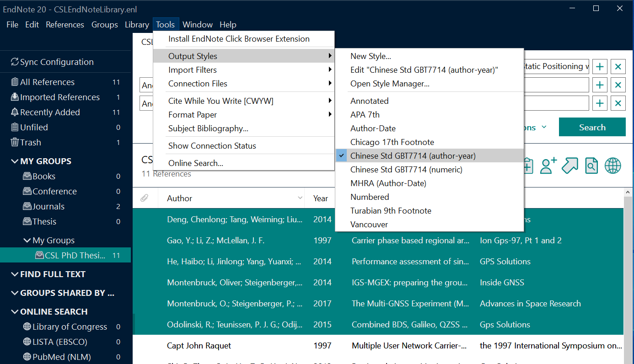
Task: Click the LISTA (EBSCO) globe icon
Action: (x=27, y=342)
